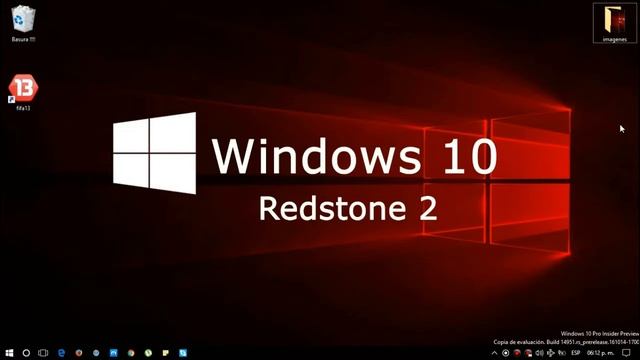Open the Skype taskbar icon
This screenshot has width=640, height=360.
pyautogui.click(x=183, y=353)
